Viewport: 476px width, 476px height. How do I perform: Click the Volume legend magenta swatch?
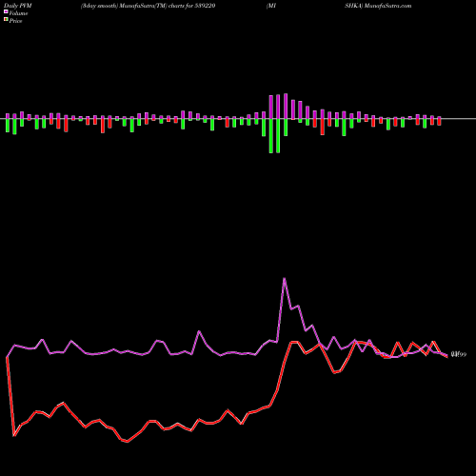click(6, 11)
